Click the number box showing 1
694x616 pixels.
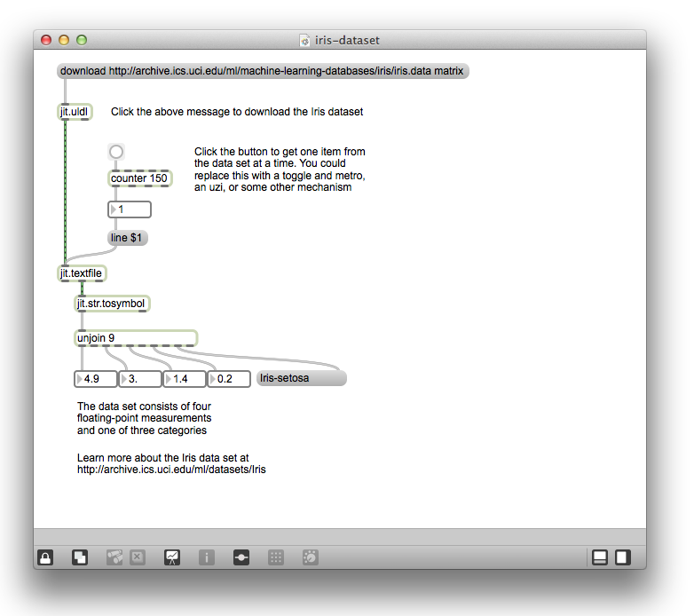[x=130, y=209]
